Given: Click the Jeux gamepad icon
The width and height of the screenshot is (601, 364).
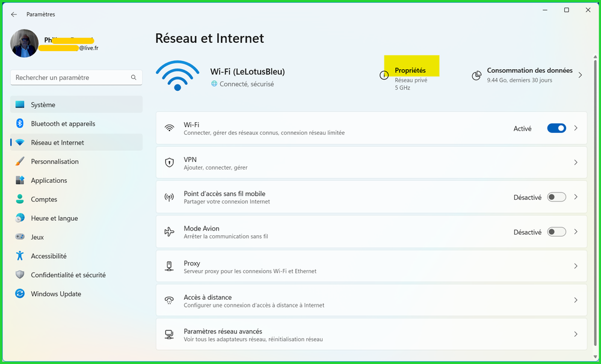Looking at the screenshot, I should click(20, 237).
